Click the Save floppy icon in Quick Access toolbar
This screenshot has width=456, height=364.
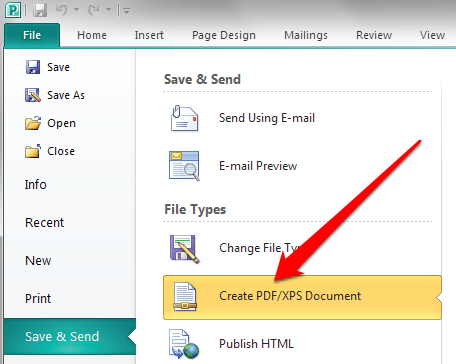40,10
